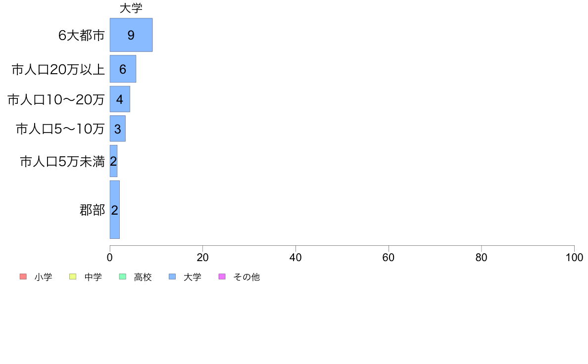Select the 市人口20万以上 bar showing 6

click(x=123, y=69)
